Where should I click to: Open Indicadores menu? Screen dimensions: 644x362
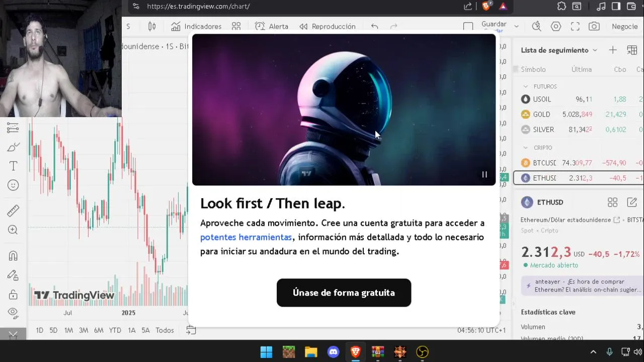(x=196, y=26)
